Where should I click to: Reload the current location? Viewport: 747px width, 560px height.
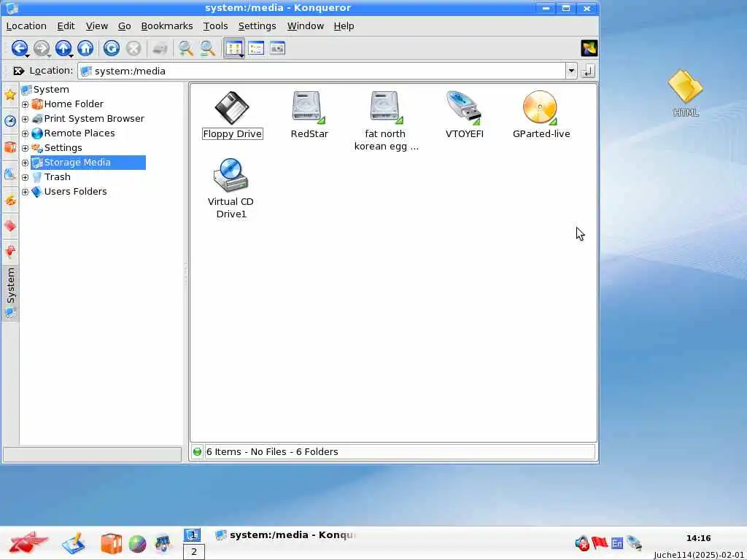112,48
